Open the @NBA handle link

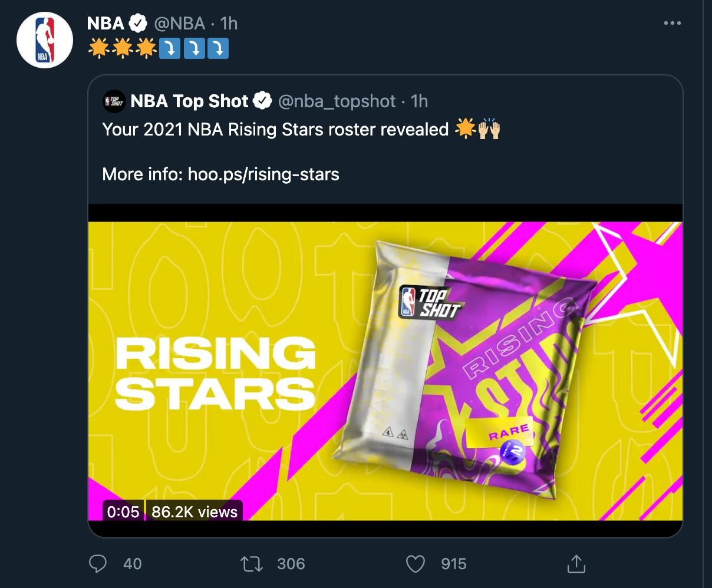[179, 24]
